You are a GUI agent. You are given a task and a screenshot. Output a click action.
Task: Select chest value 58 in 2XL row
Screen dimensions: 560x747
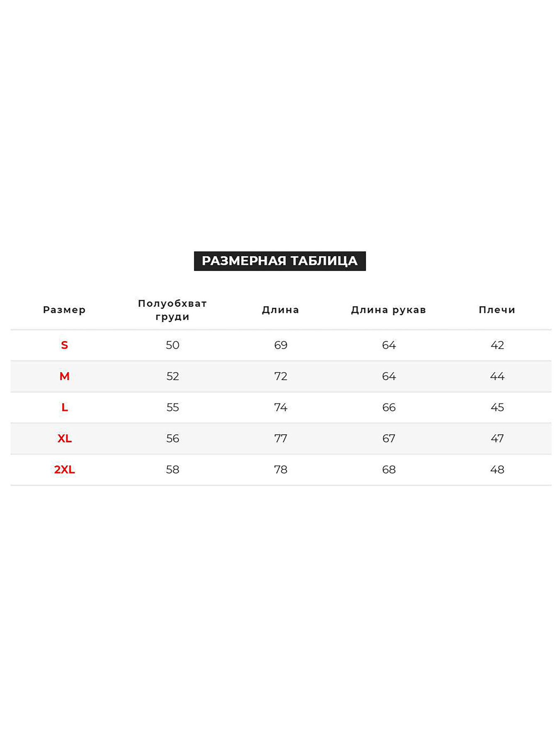pos(173,469)
